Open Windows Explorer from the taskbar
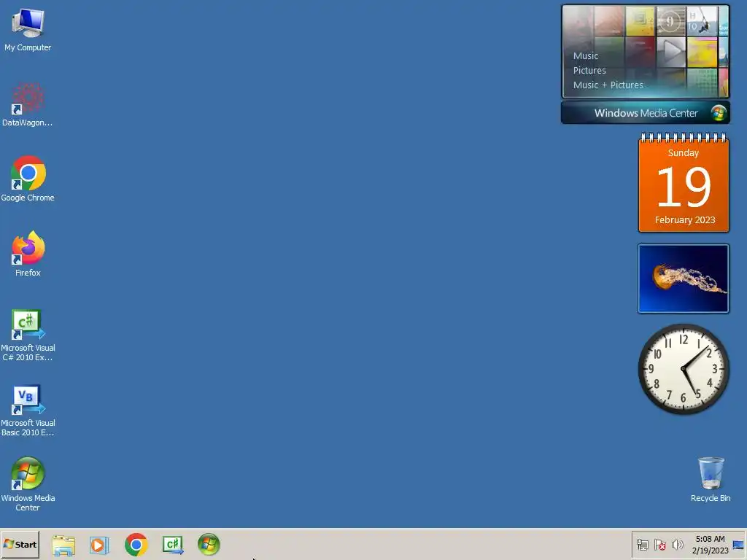The image size is (747, 560). [63, 545]
